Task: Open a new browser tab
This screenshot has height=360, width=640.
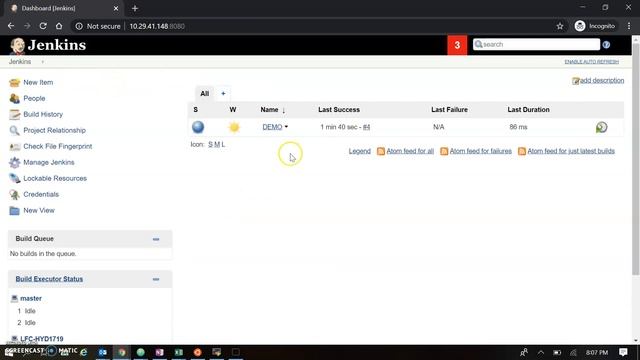Action: tap(135, 8)
